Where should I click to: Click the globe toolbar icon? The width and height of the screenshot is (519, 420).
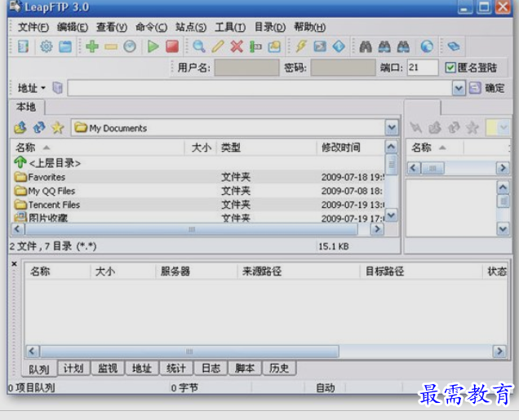[427, 46]
